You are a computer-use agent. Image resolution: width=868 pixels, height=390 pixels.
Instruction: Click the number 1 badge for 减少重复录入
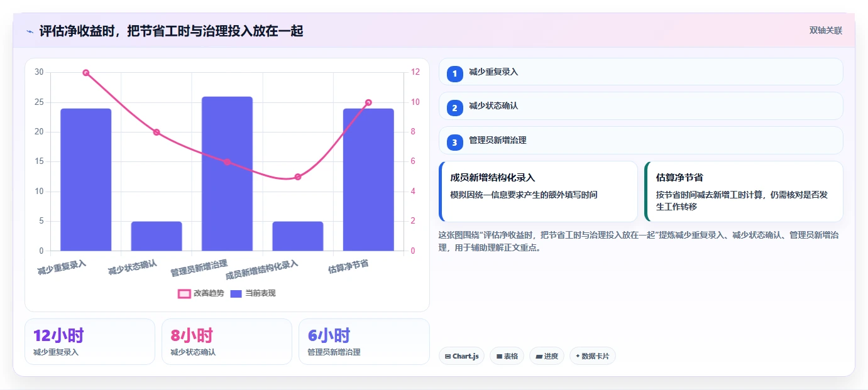[x=455, y=73]
